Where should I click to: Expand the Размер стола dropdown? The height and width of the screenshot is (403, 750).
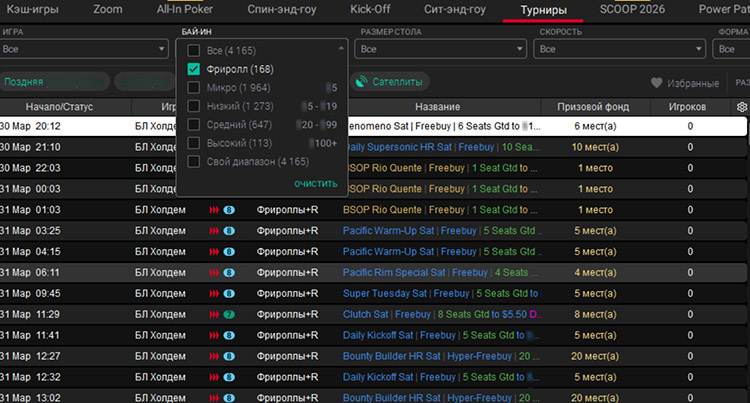coord(441,49)
